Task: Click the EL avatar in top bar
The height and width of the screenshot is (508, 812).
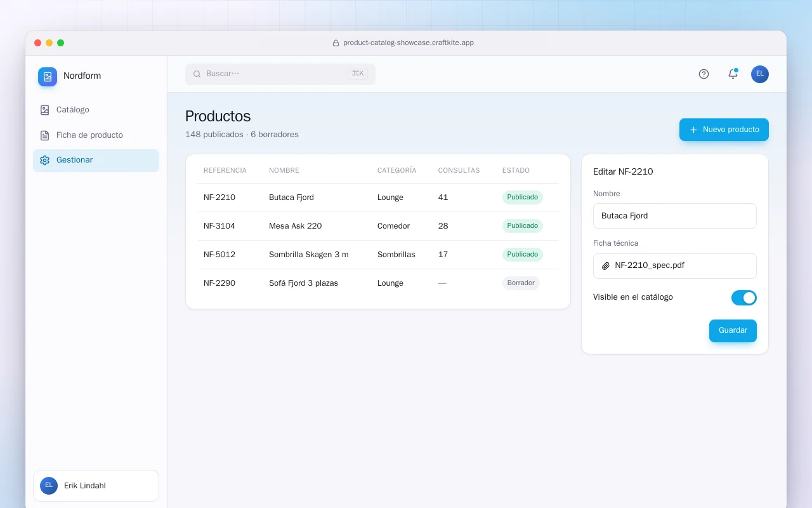Action: click(760, 74)
